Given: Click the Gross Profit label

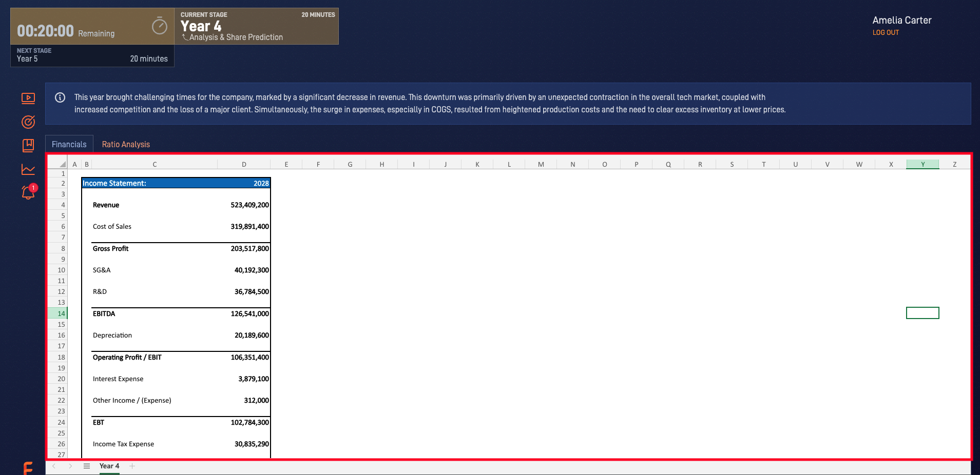Looking at the screenshot, I should (110, 249).
